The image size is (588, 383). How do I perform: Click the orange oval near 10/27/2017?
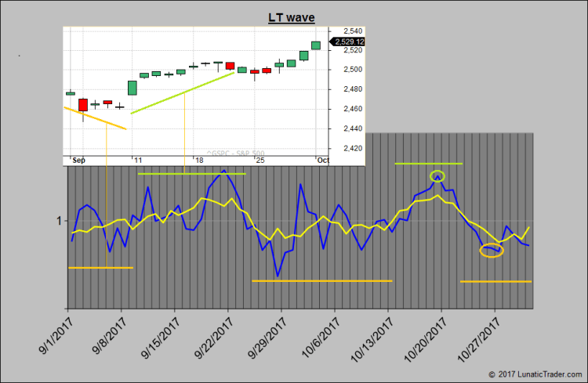[x=492, y=251]
